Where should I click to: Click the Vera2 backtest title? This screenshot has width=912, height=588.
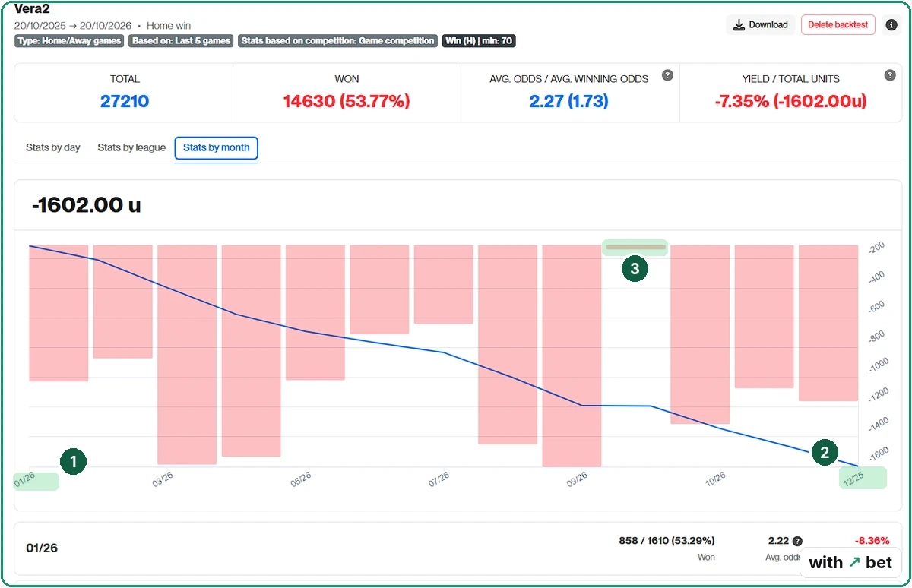click(x=32, y=8)
